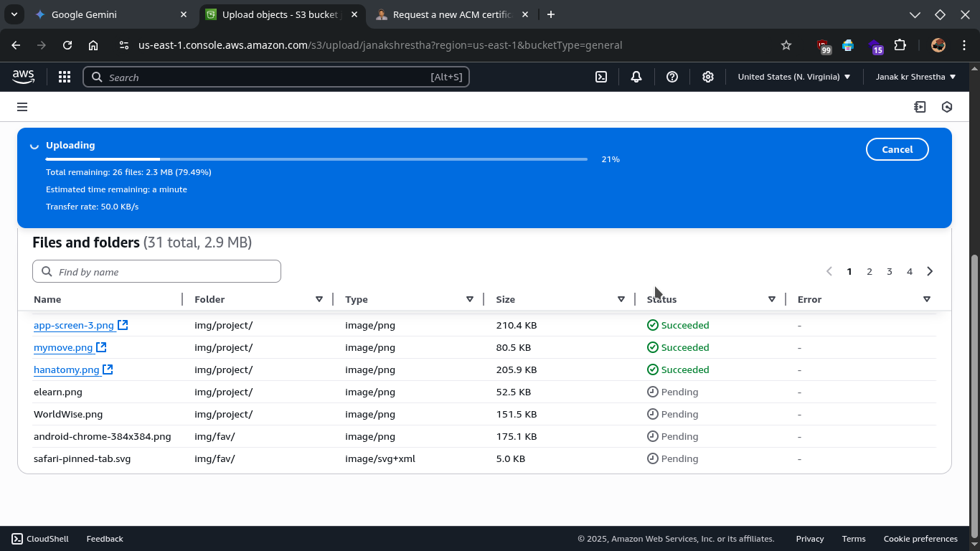Go to next page using right chevron
Image resolution: width=980 pixels, height=551 pixels.
[x=930, y=271]
